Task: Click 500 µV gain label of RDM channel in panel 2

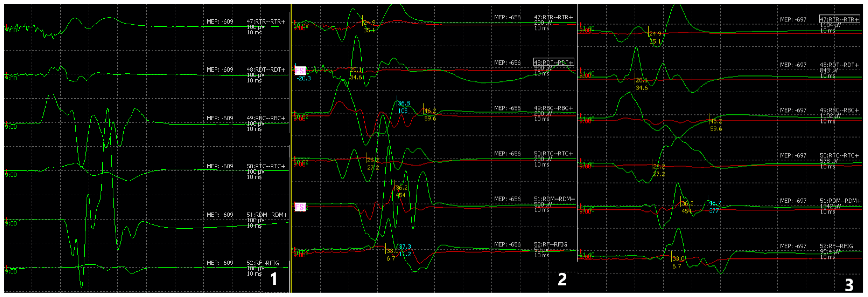Action: (x=544, y=204)
